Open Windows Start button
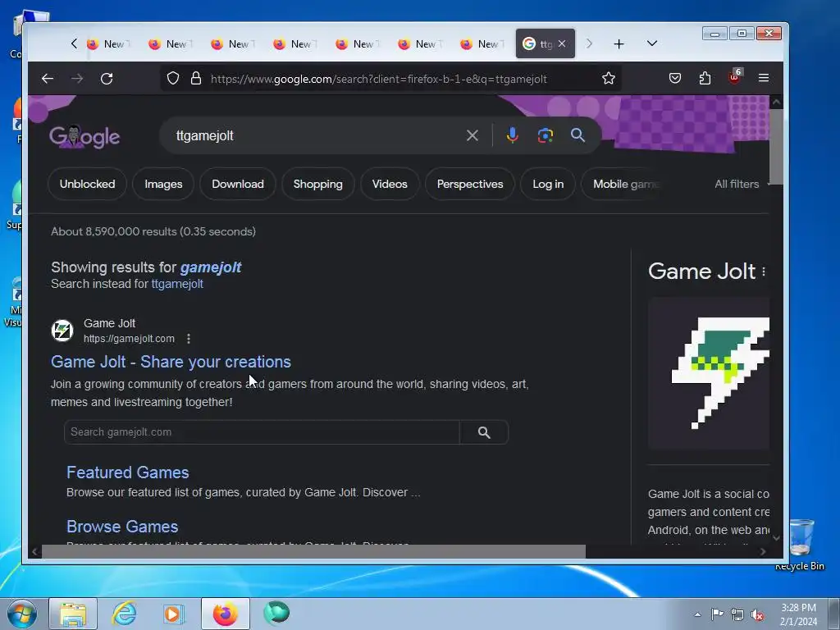 [x=21, y=614]
